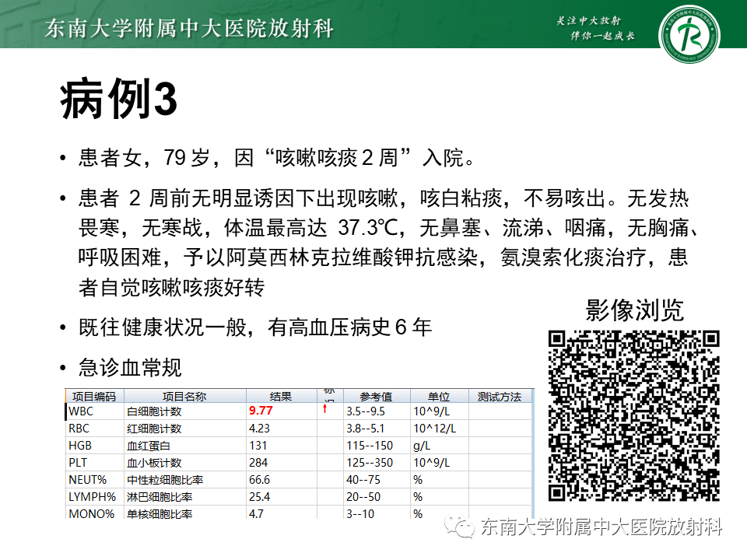Click the 中性粒细胞比率 item name
The height and width of the screenshot is (560, 747).
click(x=165, y=480)
